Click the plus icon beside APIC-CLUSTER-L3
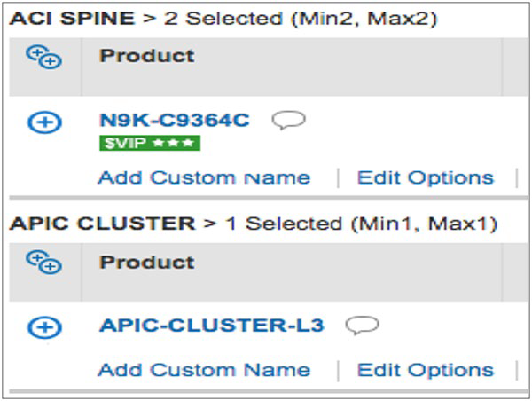The image size is (532, 401). point(44,327)
